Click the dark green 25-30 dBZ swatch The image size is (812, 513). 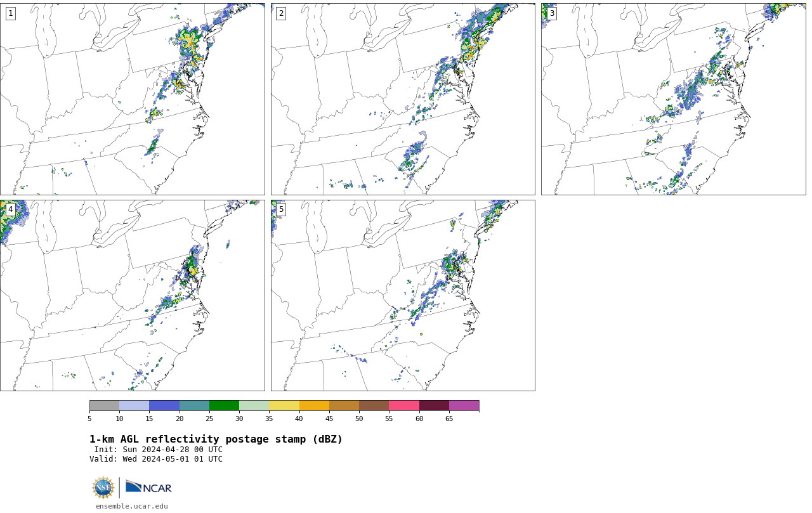(224, 406)
